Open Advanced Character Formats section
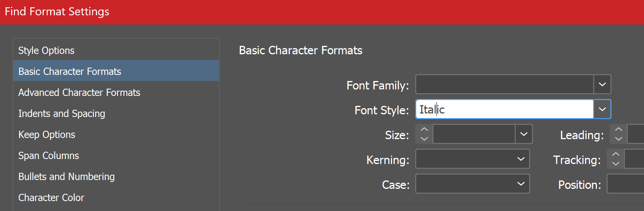Viewport: 644px width, 211px height. coord(79,93)
